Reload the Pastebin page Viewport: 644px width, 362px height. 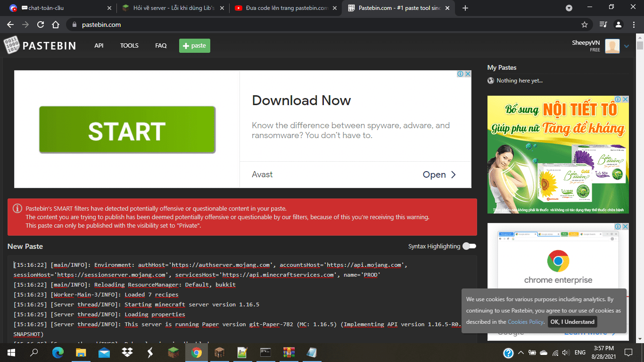point(41,25)
